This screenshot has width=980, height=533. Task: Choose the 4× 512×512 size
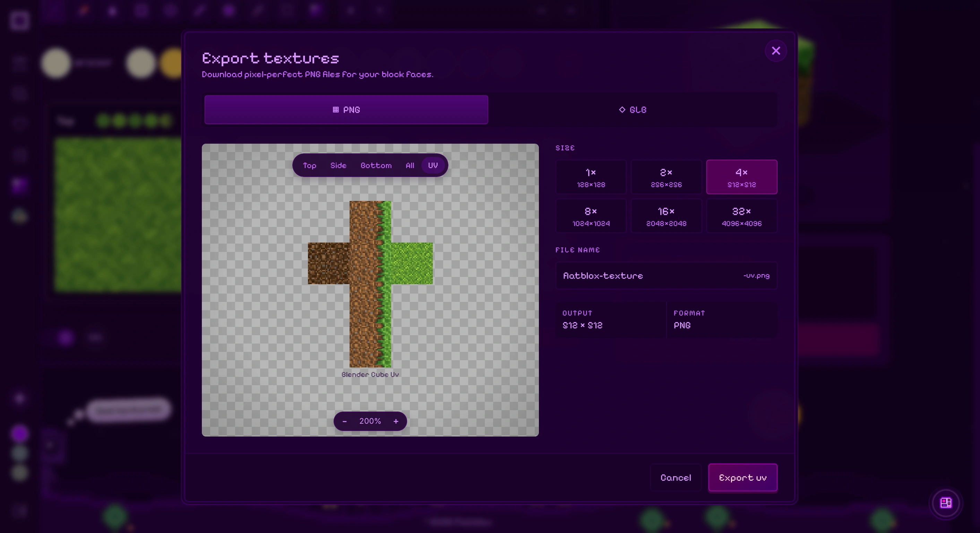coord(741,177)
